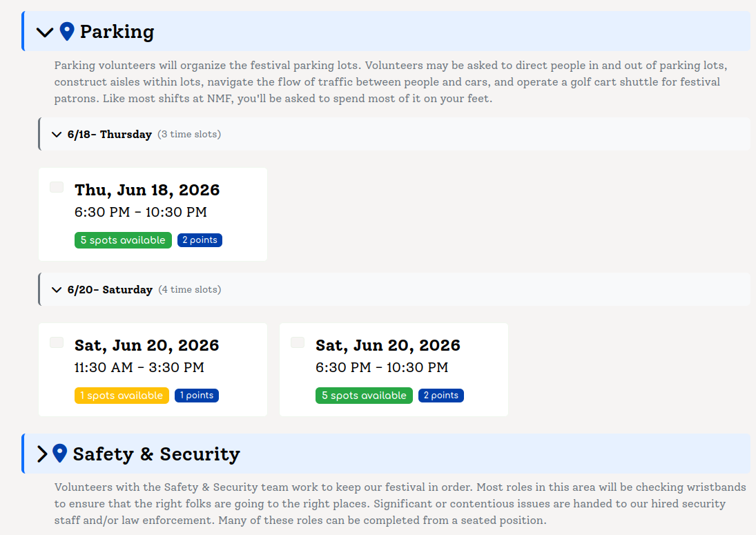Collapse the 6/18- Thursday time slots

(x=56, y=134)
